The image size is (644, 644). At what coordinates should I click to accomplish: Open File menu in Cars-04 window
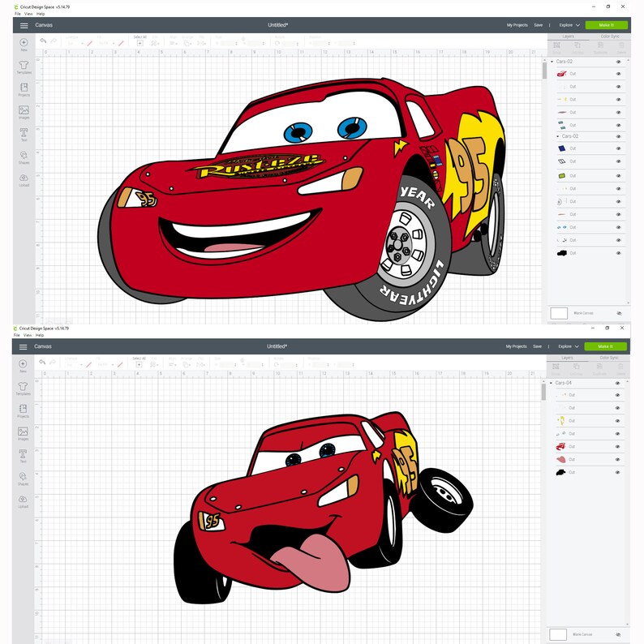click(x=17, y=336)
